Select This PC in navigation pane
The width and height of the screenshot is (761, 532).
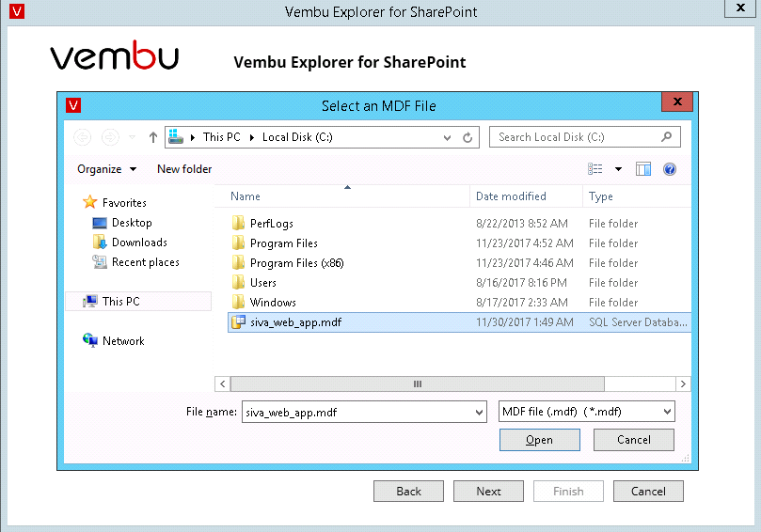[138, 301]
